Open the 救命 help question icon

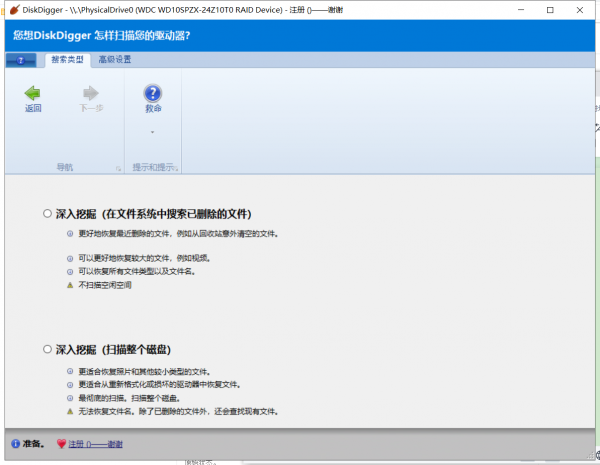[153, 93]
